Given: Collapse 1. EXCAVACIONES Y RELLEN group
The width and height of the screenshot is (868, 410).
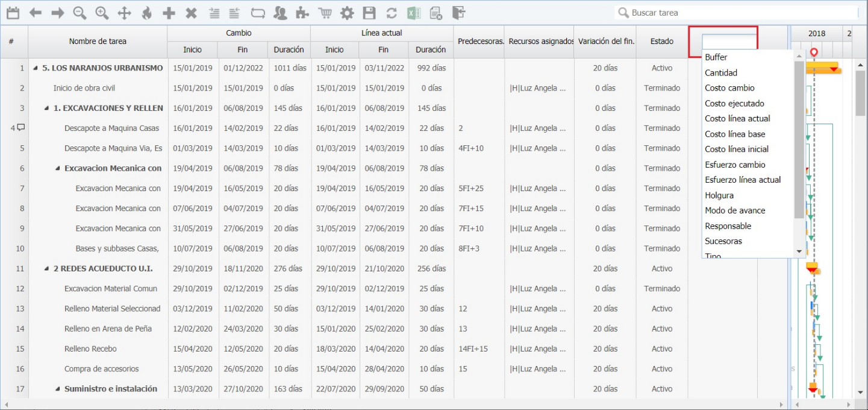Looking at the screenshot, I should (x=47, y=109).
